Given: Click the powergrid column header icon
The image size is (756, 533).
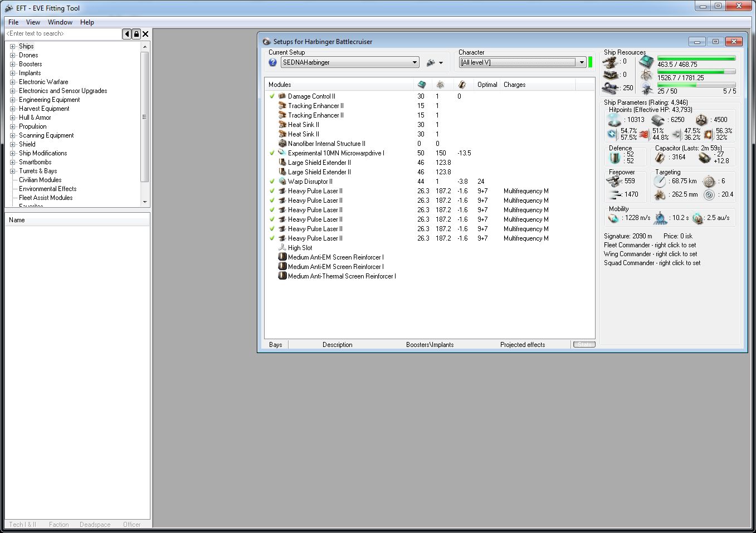Looking at the screenshot, I should (440, 85).
